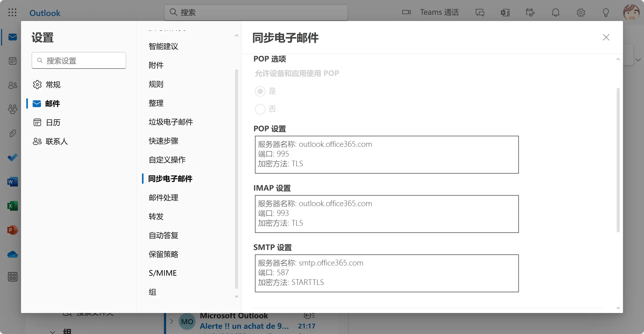Open notifications bell icon in header
Screen dimensions: 644x334
point(555,12)
